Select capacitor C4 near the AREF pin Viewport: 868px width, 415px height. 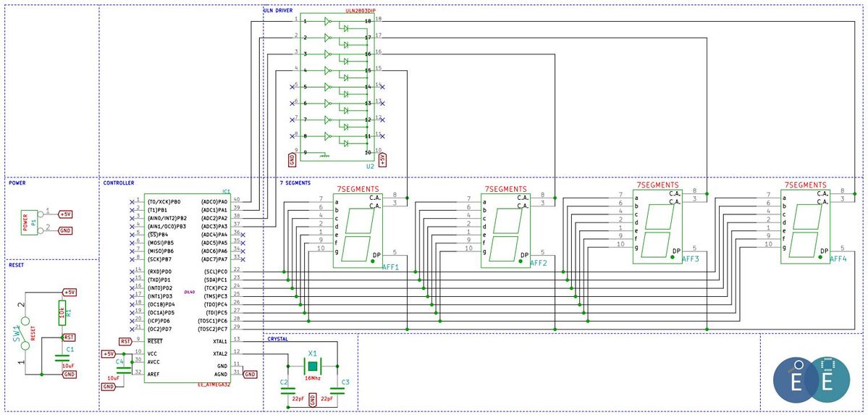click(124, 369)
